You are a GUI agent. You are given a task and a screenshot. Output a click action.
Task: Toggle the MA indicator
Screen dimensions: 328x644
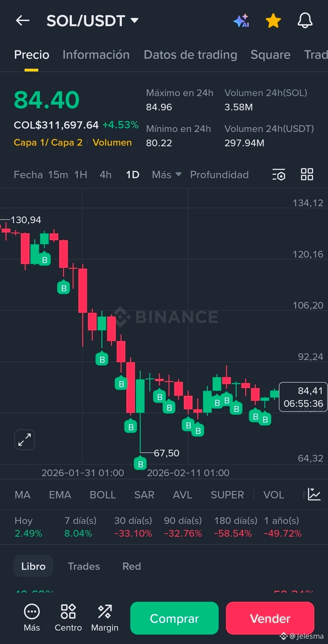[x=22, y=495]
